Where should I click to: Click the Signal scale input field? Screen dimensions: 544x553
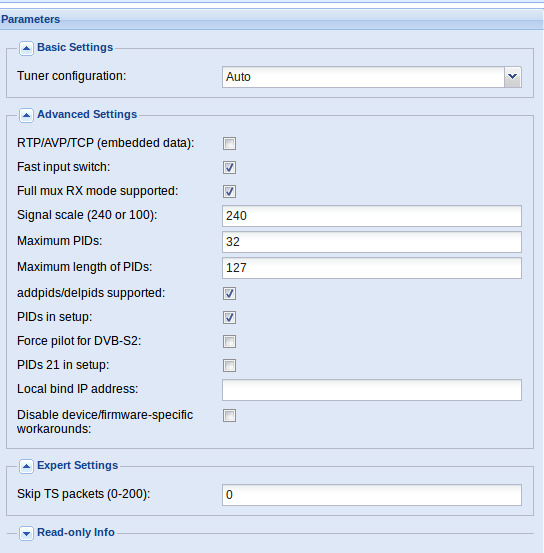[372, 216]
